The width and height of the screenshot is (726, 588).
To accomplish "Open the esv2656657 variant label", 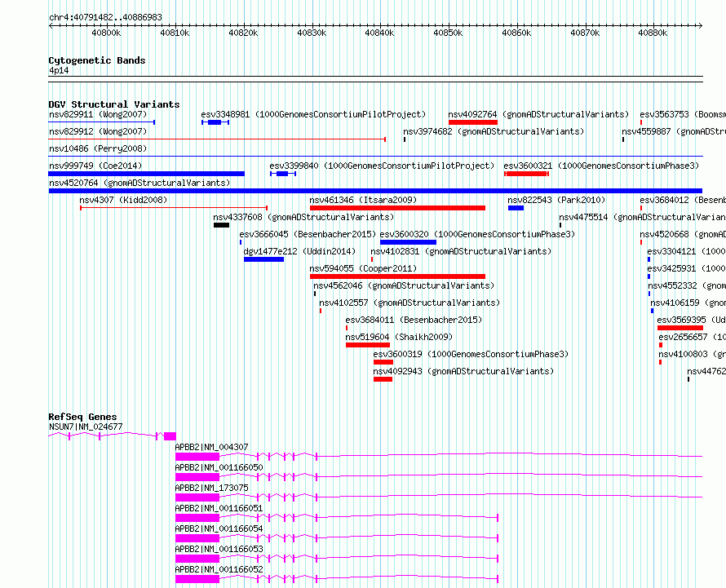I will tap(692, 337).
